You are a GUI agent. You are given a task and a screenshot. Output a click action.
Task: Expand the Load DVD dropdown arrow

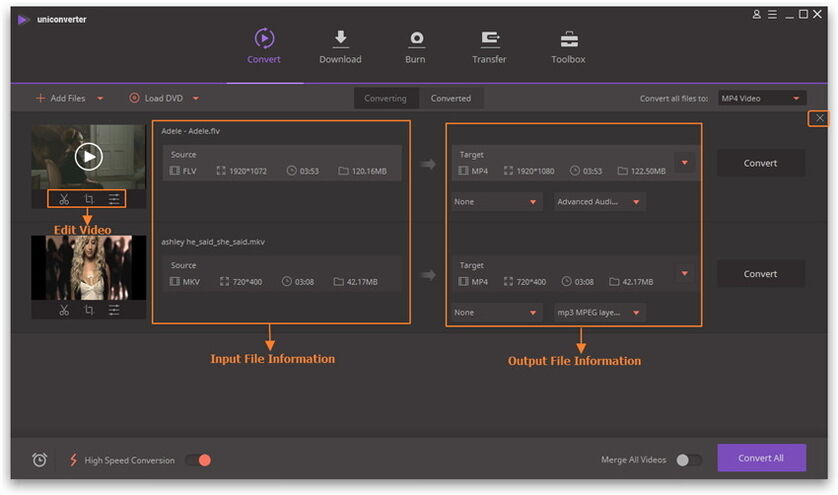tap(196, 98)
